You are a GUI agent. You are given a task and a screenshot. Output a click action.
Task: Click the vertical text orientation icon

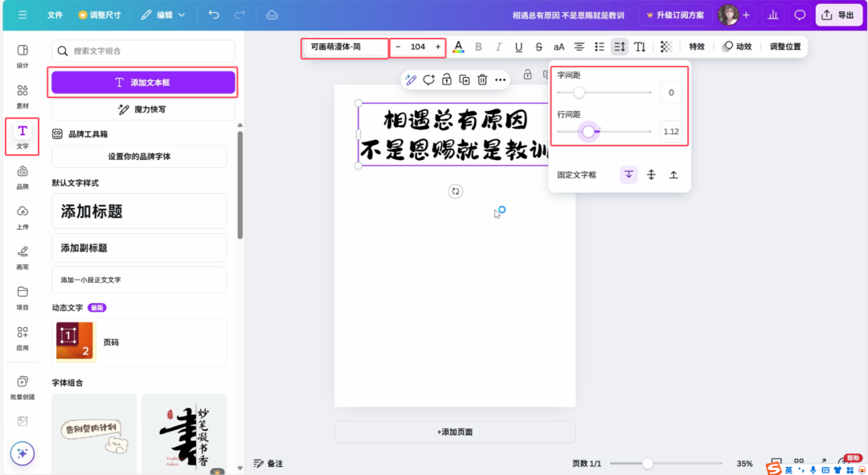point(641,47)
